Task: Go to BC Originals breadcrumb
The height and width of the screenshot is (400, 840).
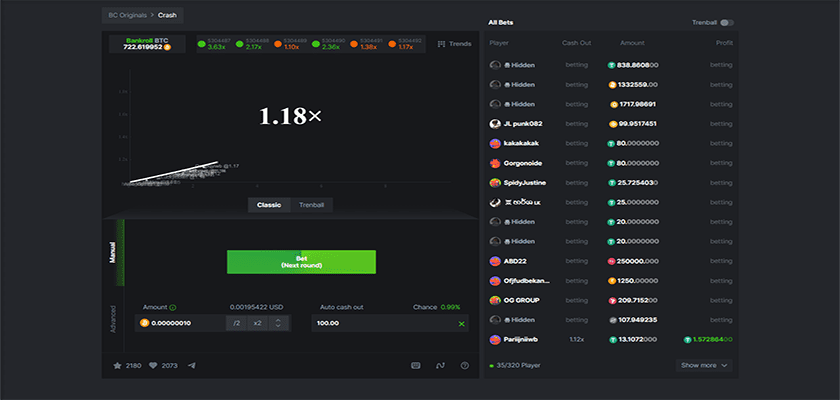Action: tap(126, 16)
